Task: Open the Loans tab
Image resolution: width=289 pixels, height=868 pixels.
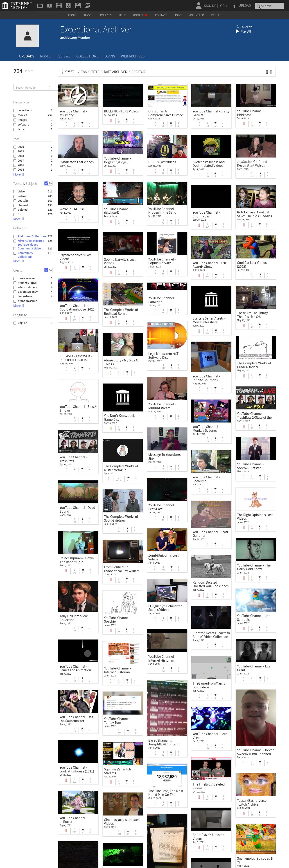Action: (110, 56)
